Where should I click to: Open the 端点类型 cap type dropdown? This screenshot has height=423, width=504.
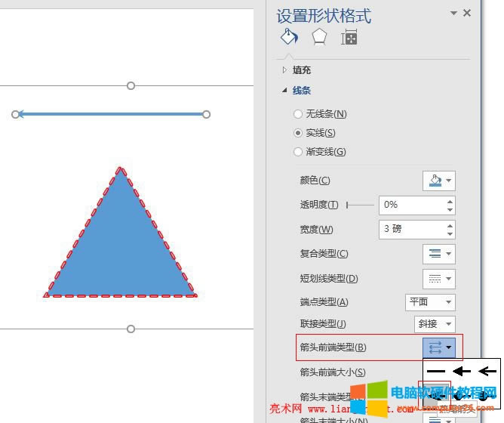coord(430,302)
